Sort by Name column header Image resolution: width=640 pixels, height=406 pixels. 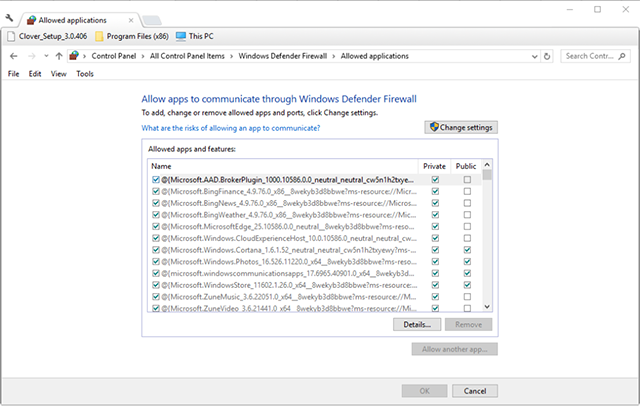(x=283, y=166)
